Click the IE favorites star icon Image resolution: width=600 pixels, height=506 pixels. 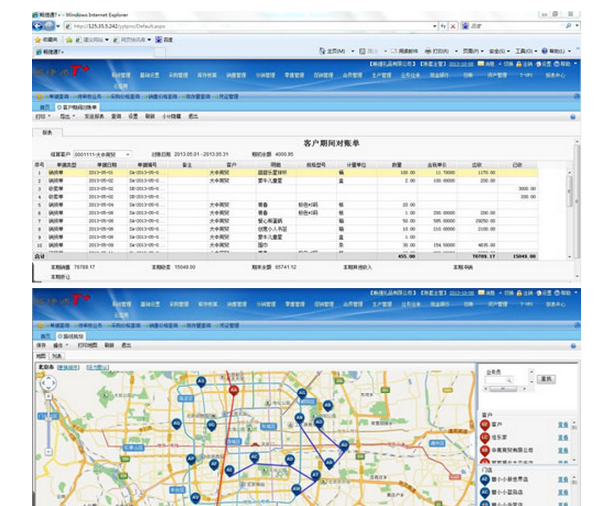pos(39,38)
